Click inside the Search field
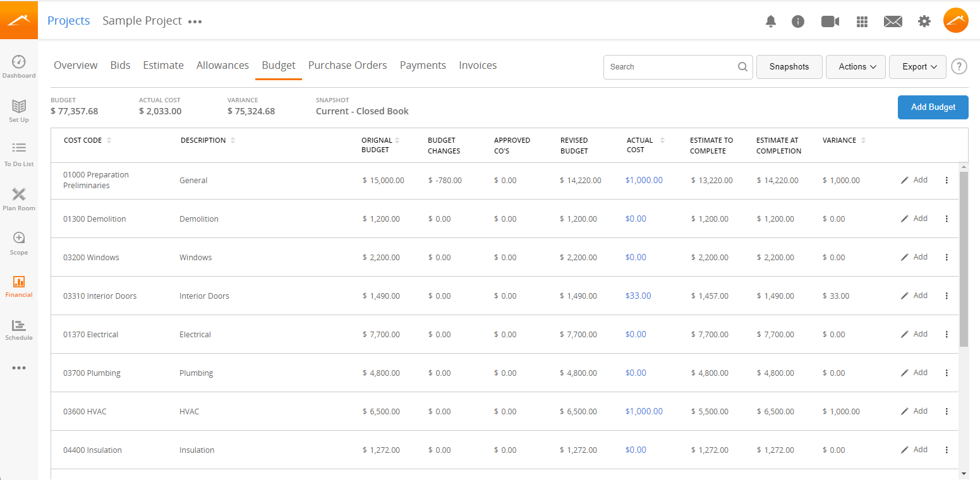This screenshot has height=480, width=980. pyautogui.click(x=670, y=66)
